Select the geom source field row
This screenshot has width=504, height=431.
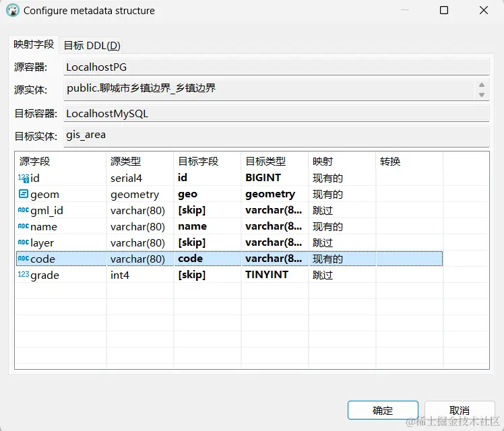tap(61, 194)
